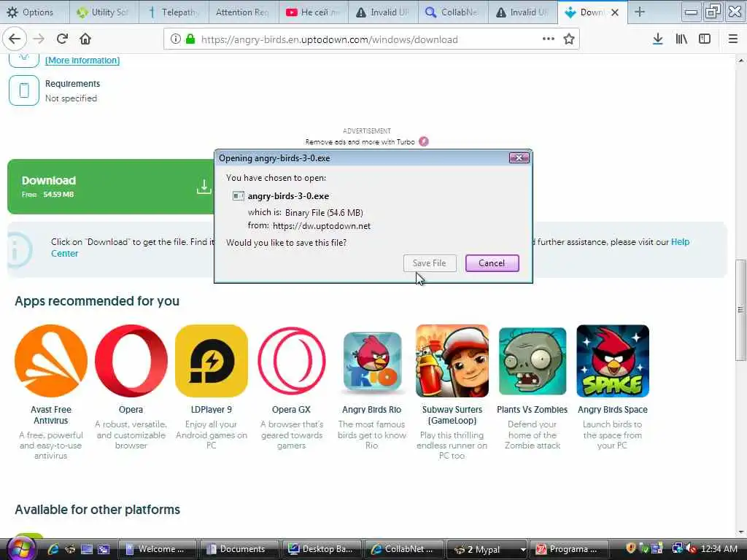Open Documents taskbar window
Image resolution: width=747 pixels, height=560 pixels.
click(x=239, y=549)
